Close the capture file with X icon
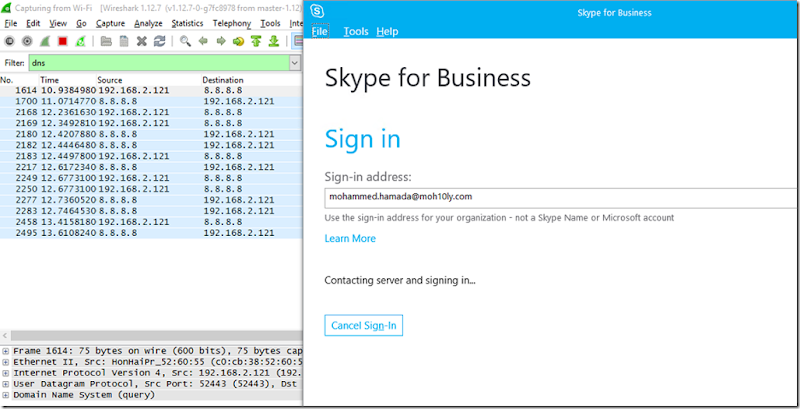The width and height of the screenshot is (800, 409). tap(142, 41)
